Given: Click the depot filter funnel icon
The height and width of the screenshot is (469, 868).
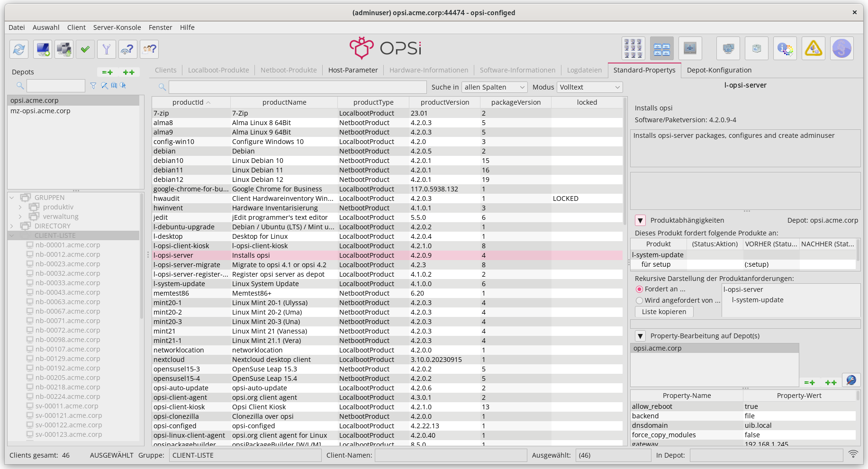Looking at the screenshot, I should pos(93,85).
